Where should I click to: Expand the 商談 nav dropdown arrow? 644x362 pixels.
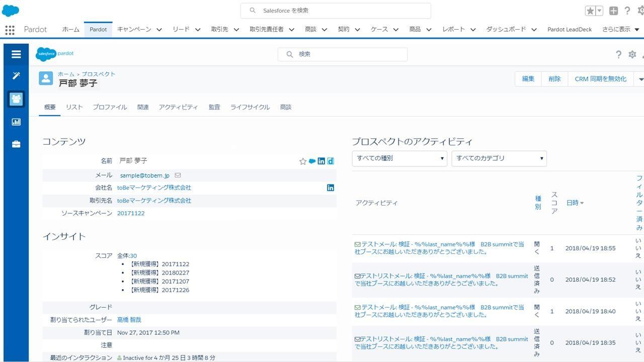pyautogui.click(x=325, y=30)
